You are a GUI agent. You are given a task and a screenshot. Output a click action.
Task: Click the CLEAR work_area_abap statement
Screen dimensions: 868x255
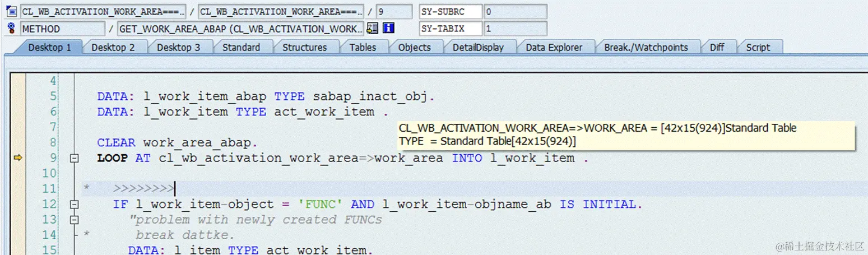pyautogui.click(x=178, y=143)
